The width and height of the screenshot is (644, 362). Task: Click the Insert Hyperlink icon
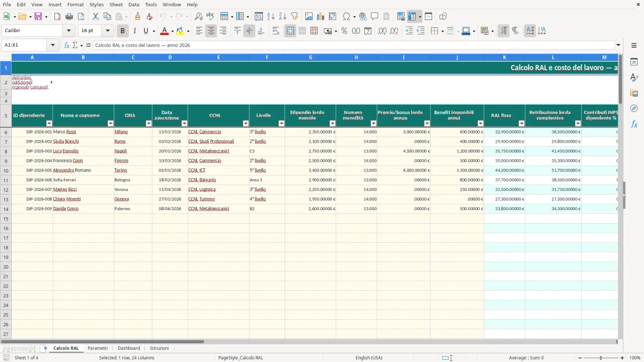(x=363, y=17)
